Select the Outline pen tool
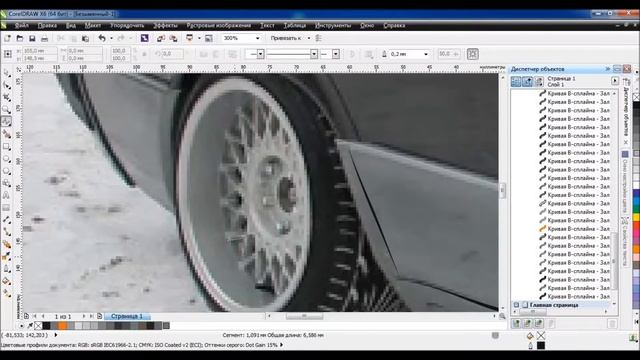Viewport: 640px width, 360px height. (7, 269)
